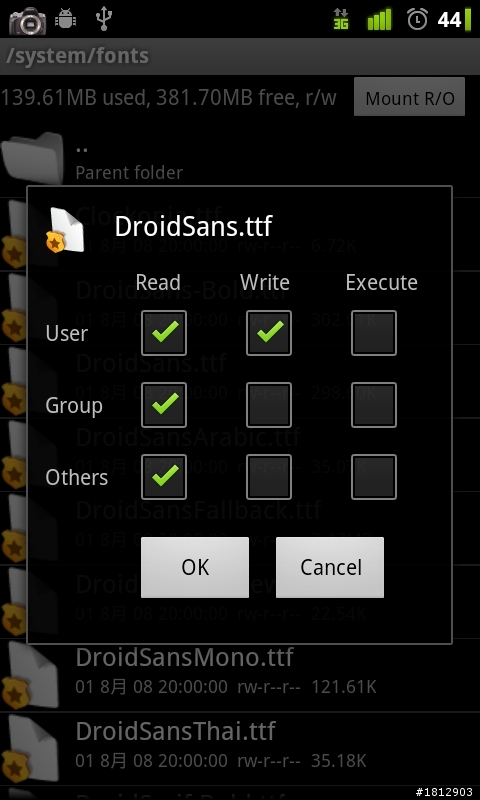Click the Cancel button

330,567
